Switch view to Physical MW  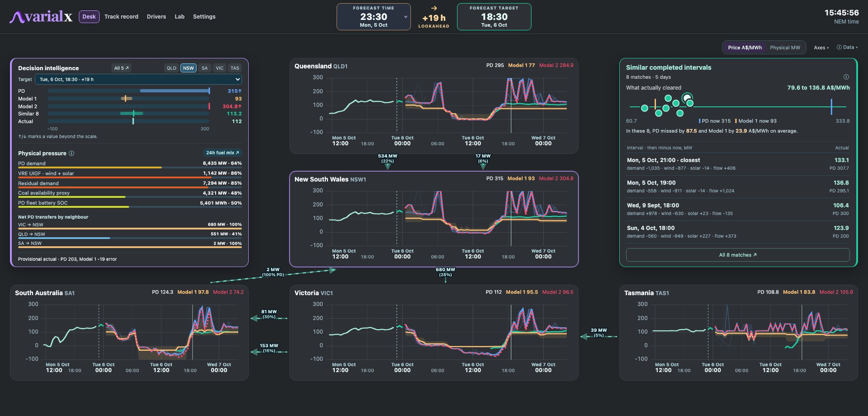tap(785, 48)
